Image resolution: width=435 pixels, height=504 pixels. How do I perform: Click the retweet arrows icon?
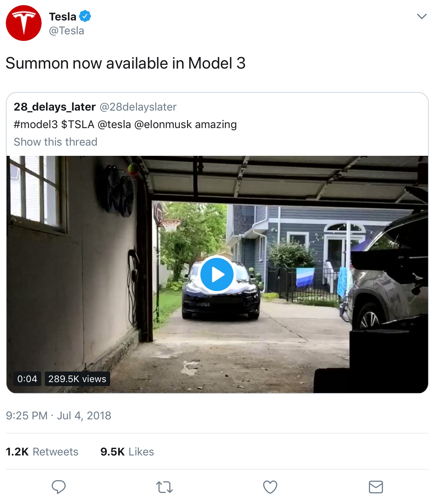164,487
